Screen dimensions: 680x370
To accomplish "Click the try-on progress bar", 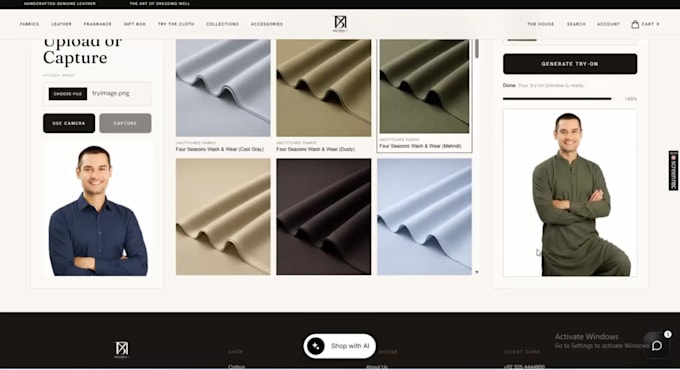I will [557, 99].
